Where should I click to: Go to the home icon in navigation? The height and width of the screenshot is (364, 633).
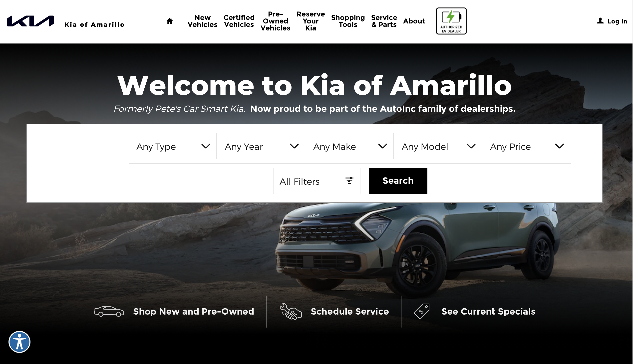click(x=170, y=21)
